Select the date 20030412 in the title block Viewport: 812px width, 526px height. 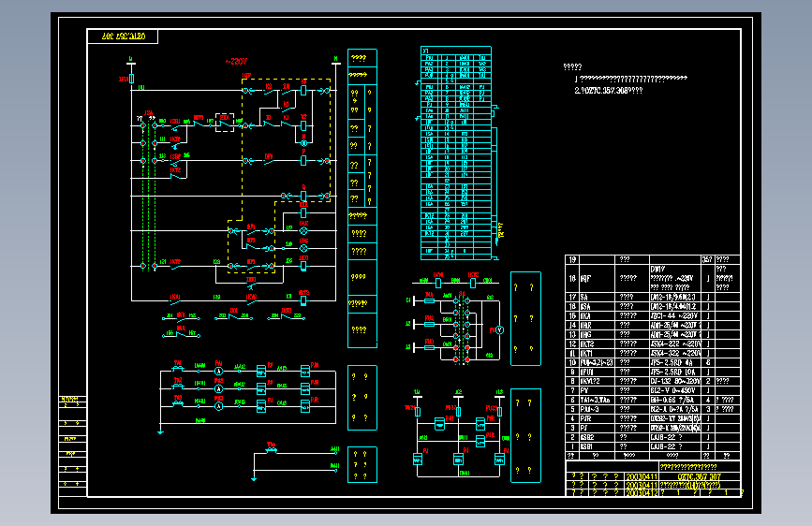[x=642, y=493]
